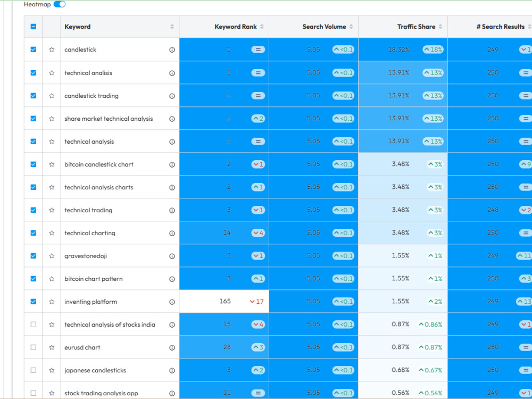Show info for candlestick trading
This screenshot has width=532, height=399.
tap(172, 96)
